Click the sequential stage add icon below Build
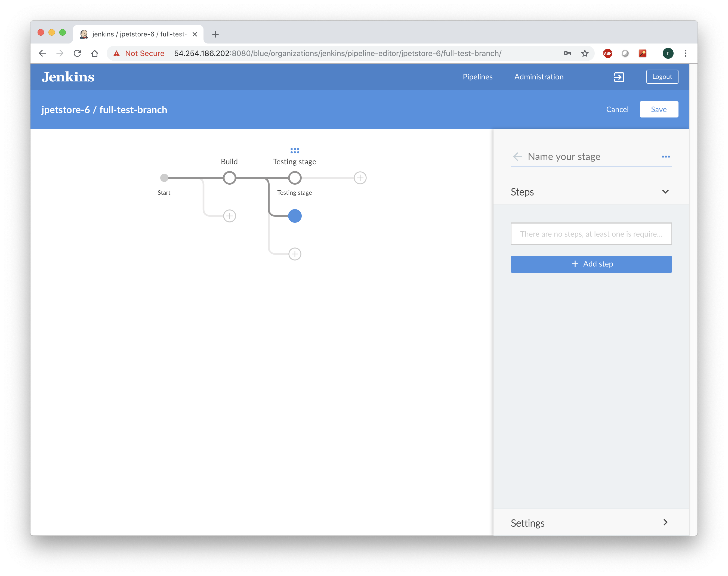This screenshot has height=576, width=728. [x=229, y=216]
